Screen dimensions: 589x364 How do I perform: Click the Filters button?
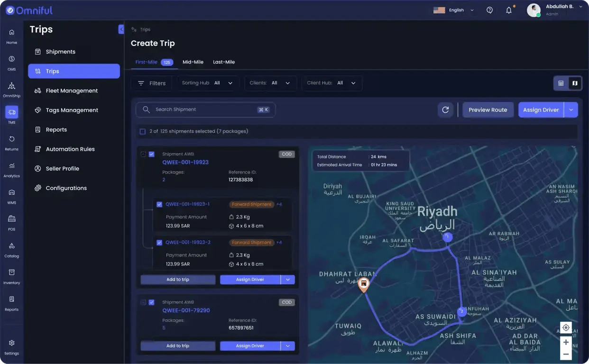152,83
